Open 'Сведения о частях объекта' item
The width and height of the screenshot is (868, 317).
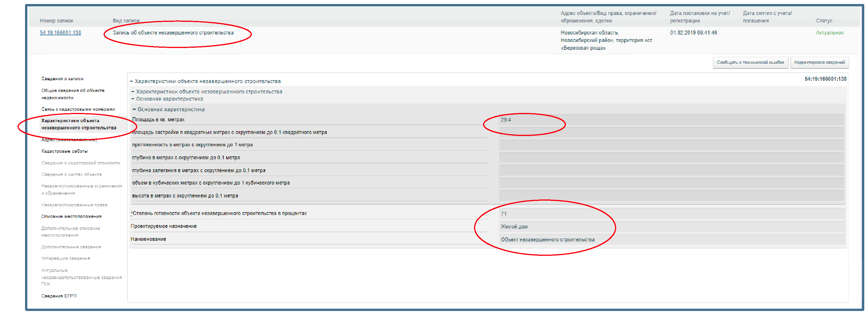coord(71,174)
